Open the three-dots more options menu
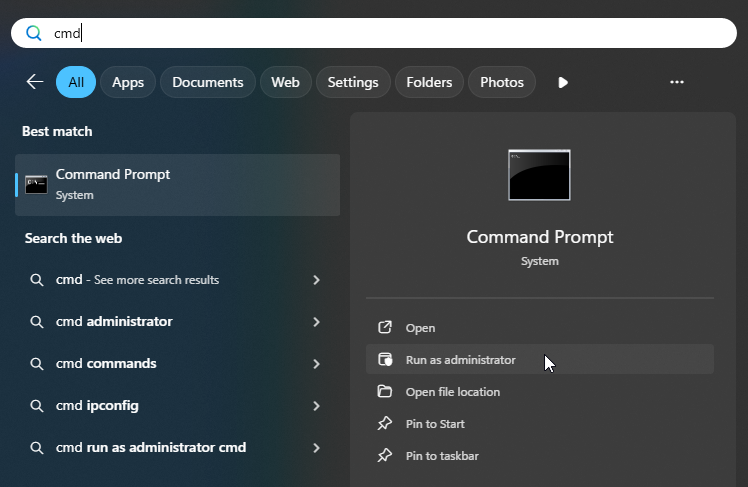748x487 pixels. [676, 82]
